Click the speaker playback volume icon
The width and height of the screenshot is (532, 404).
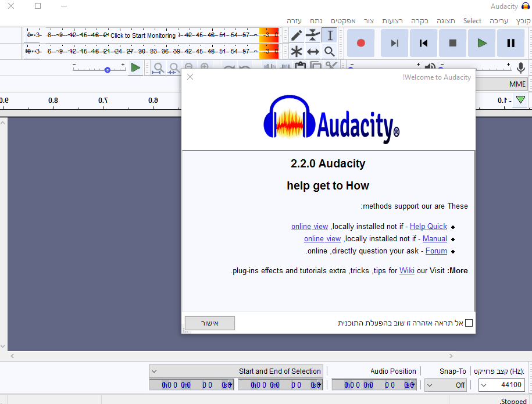point(430,66)
